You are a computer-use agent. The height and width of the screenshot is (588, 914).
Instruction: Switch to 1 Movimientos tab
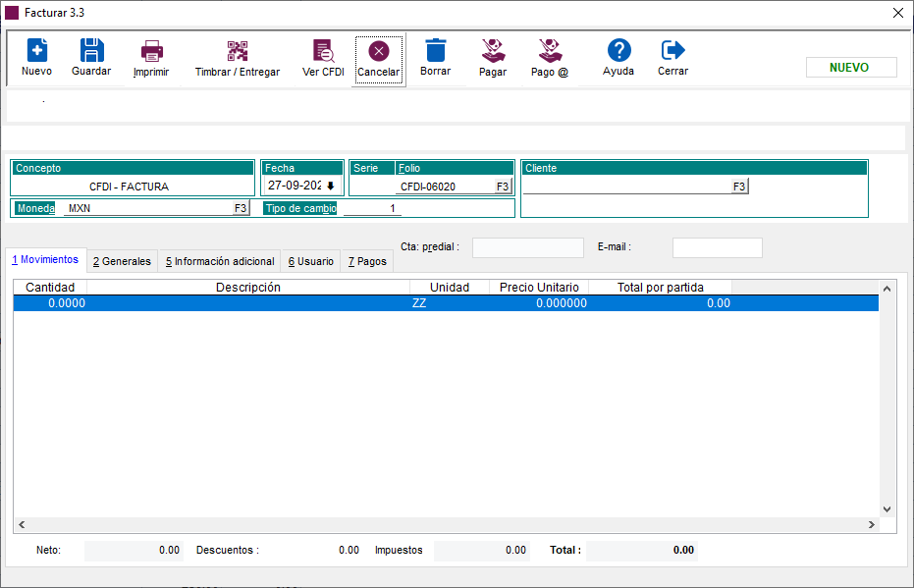[45, 259]
